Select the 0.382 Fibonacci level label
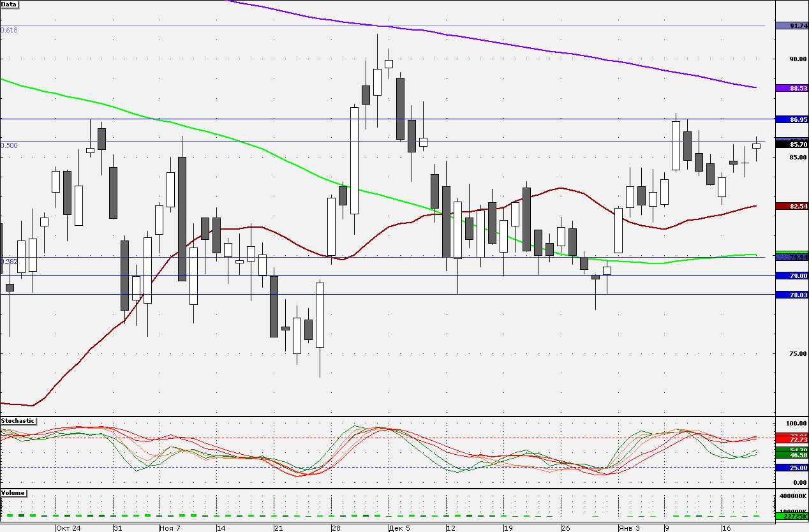Screen dimensions: 809x532 pos(10,262)
